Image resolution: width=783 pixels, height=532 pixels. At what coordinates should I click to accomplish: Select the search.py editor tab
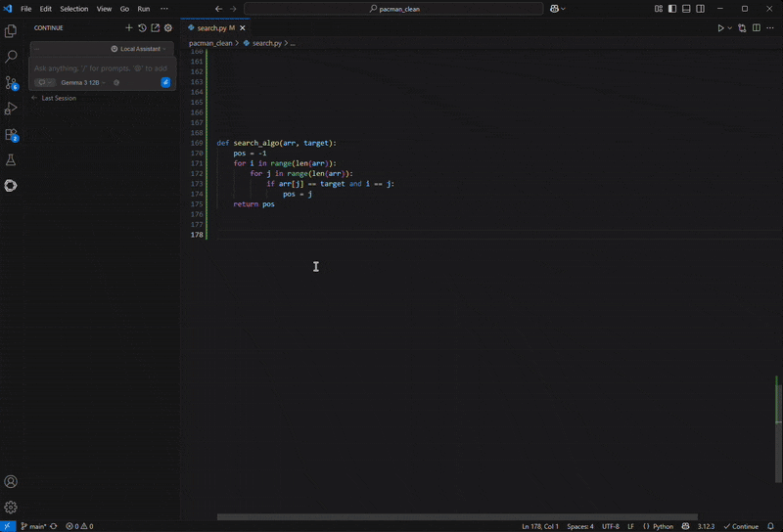(x=211, y=28)
